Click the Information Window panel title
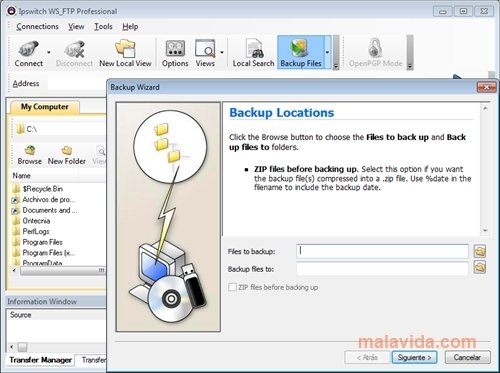 [x=42, y=301]
